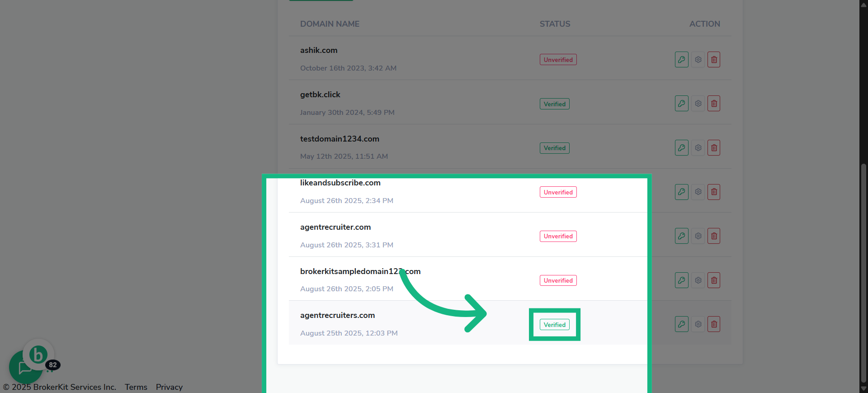Delete the agentrecruiter.com domain
The width and height of the screenshot is (868, 393).
click(x=714, y=236)
